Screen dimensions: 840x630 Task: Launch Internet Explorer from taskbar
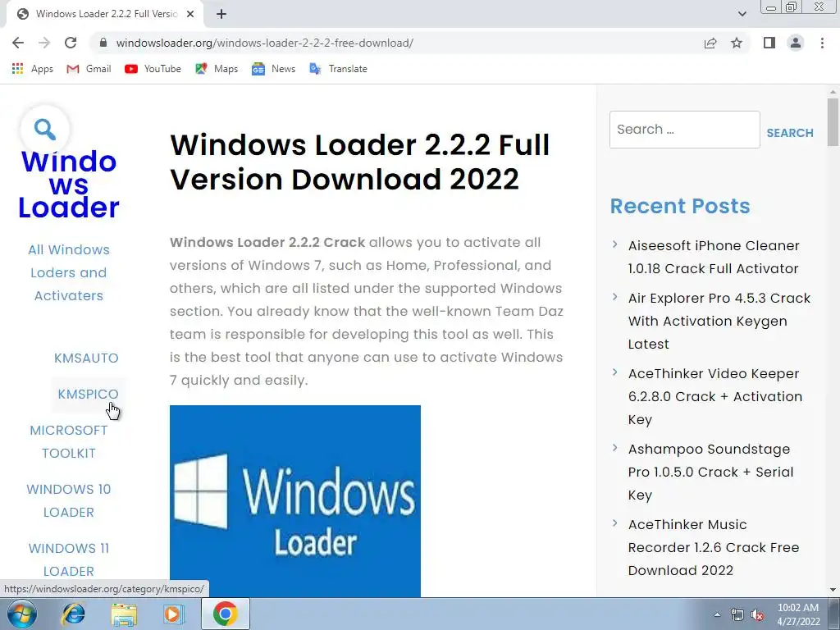[73, 614]
